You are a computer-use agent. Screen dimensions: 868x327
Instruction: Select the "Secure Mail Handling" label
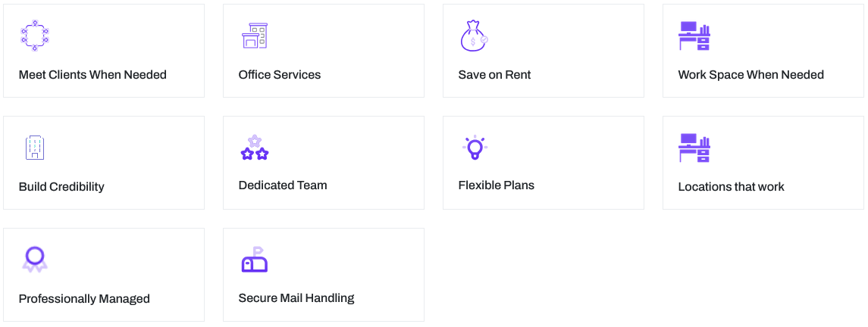(296, 298)
